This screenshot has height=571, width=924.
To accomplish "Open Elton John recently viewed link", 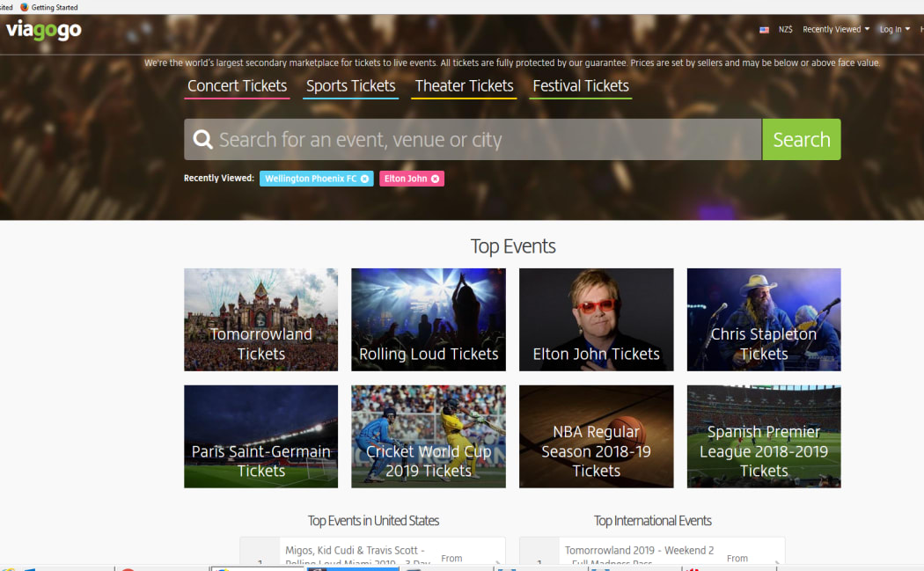I will tap(406, 179).
